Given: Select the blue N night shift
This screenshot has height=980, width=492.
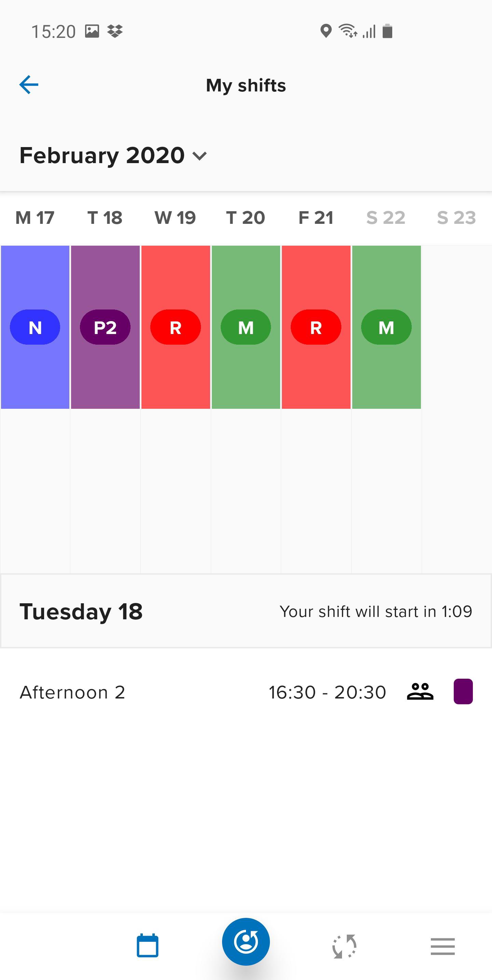Looking at the screenshot, I should pyautogui.click(x=35, y=327).
